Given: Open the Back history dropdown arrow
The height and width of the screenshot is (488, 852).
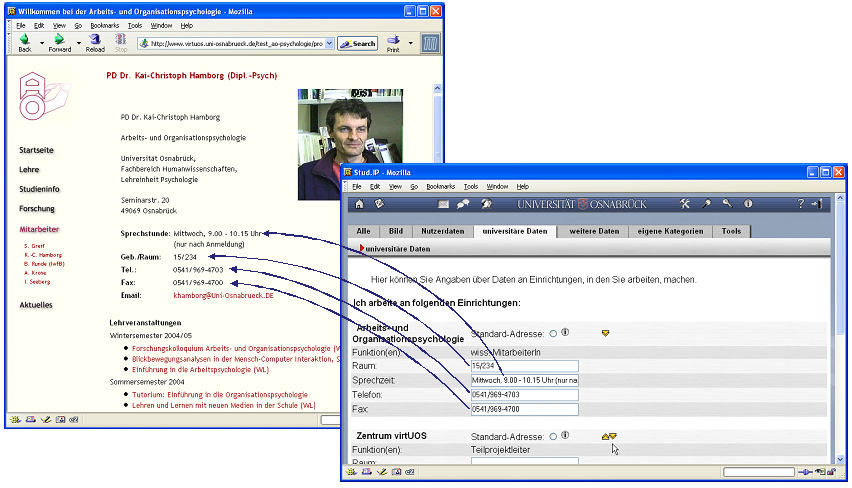Looking at the screenshot, I should click(x=42, y=43).
